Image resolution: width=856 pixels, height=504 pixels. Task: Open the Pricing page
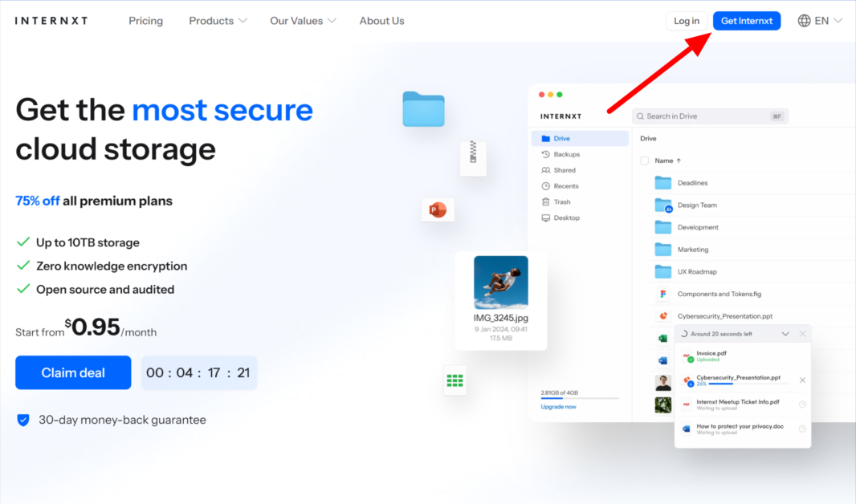tap(145, 20)
